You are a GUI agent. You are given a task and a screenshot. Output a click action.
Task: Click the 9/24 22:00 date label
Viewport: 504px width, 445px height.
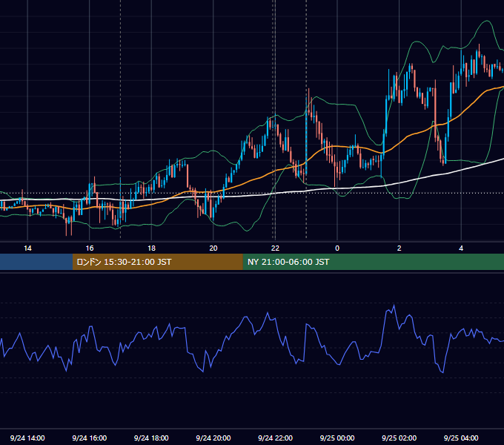tap(275, 438)
